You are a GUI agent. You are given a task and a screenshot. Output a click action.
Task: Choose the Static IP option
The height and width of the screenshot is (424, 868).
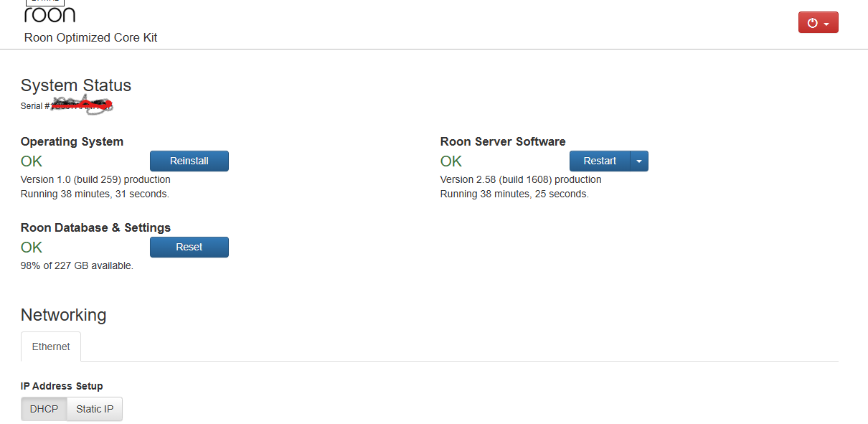95,409
